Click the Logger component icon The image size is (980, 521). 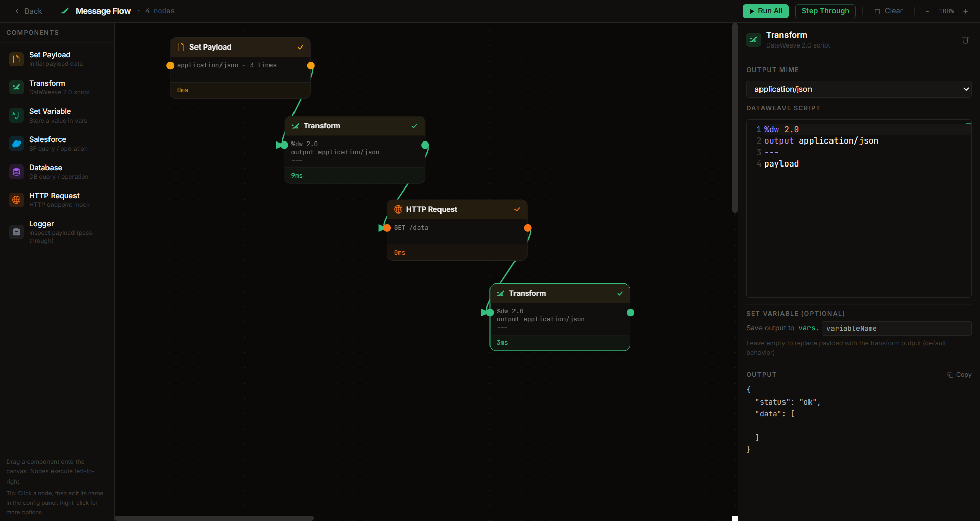pos(16,232)
